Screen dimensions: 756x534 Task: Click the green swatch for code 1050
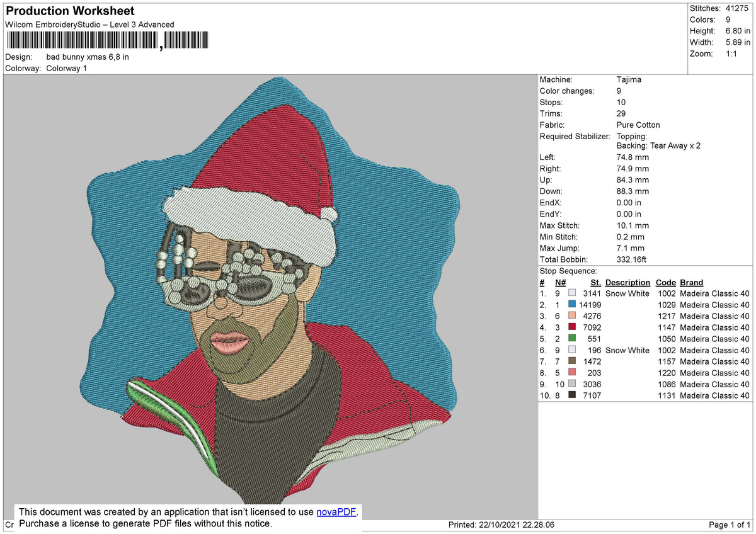[x=572, y=339]
